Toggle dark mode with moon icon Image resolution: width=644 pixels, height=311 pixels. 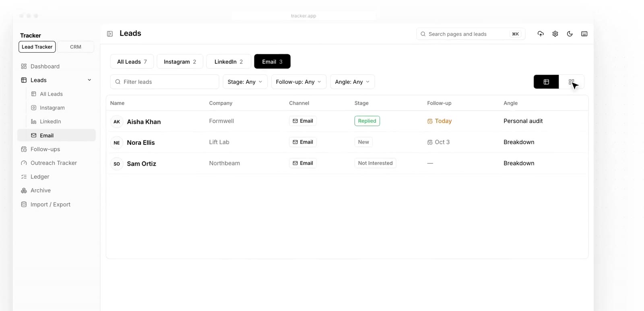[570, 34]
